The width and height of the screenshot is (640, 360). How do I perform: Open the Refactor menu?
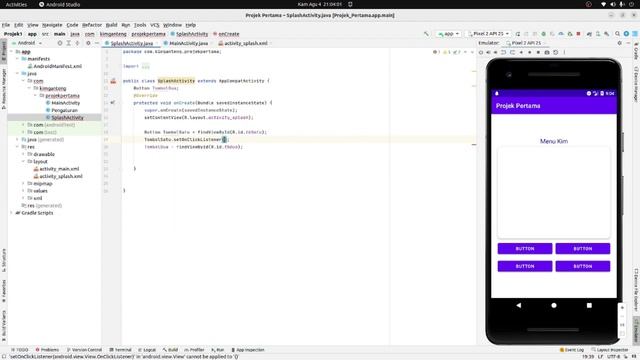click(92, 25)
